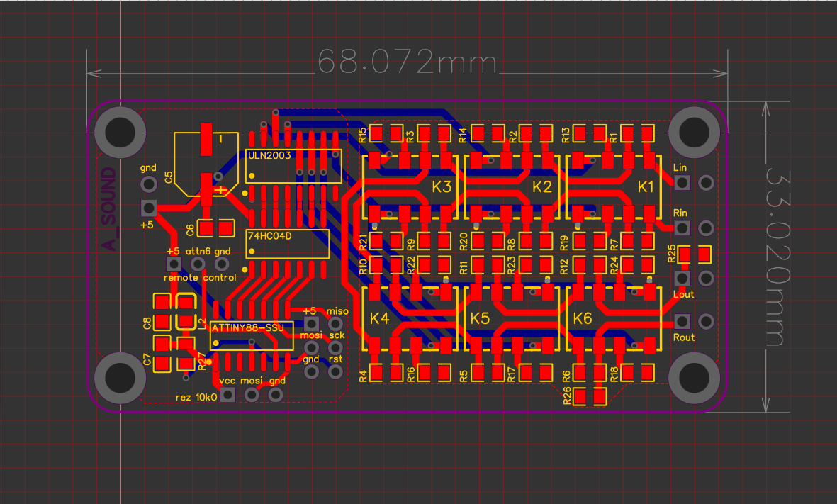Click the K1 relay designator

click(646, 187)
